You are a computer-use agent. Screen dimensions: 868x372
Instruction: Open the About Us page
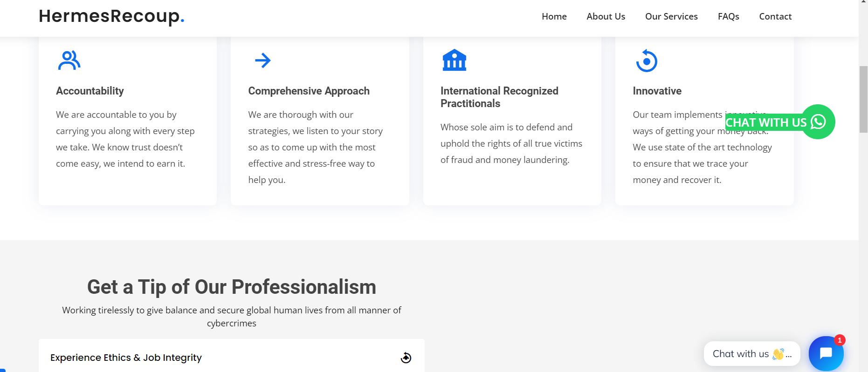point(606,17)
